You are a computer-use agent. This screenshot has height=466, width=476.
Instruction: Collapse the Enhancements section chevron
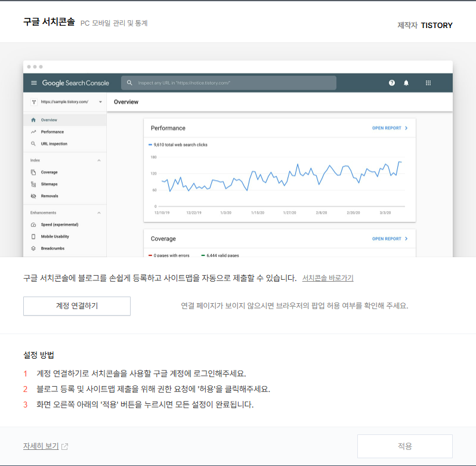pyautogui.click(x=99, y=213)
